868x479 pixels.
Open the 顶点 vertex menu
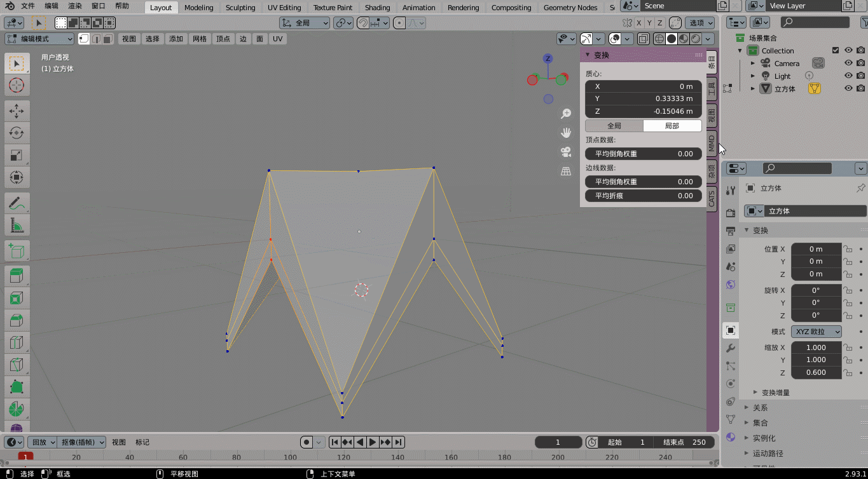pos(223,39)
